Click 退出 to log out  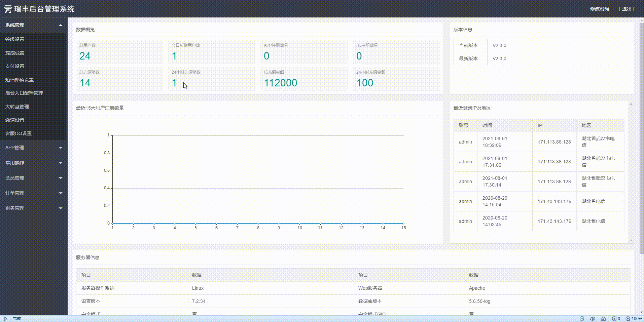tap(627, 9)
